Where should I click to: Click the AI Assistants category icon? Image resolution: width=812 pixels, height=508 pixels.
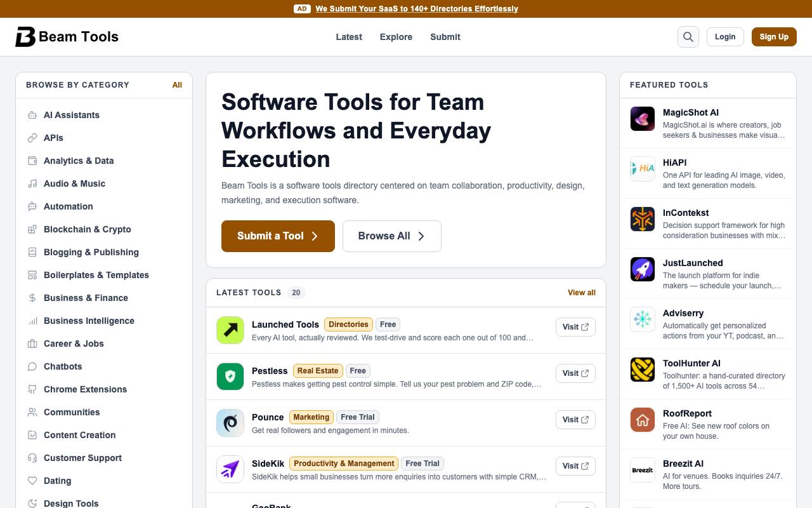[x=32, y=115]
